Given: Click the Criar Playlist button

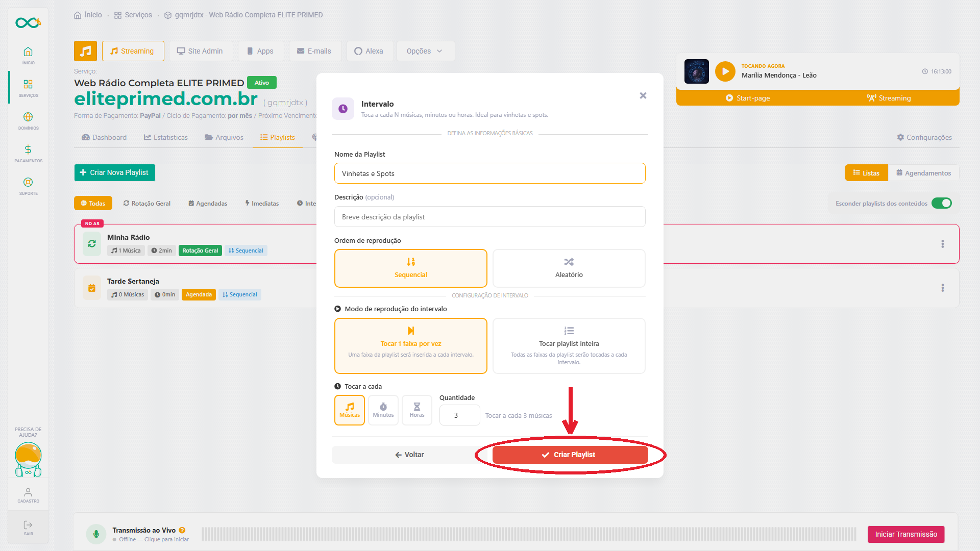Looking at the screenshot, I should 570,455.
